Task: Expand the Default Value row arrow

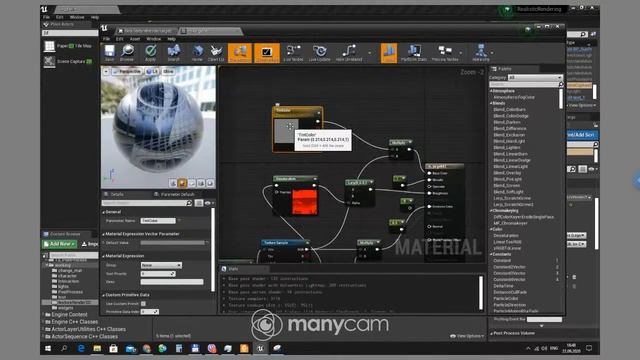Action: pos(103,243)
